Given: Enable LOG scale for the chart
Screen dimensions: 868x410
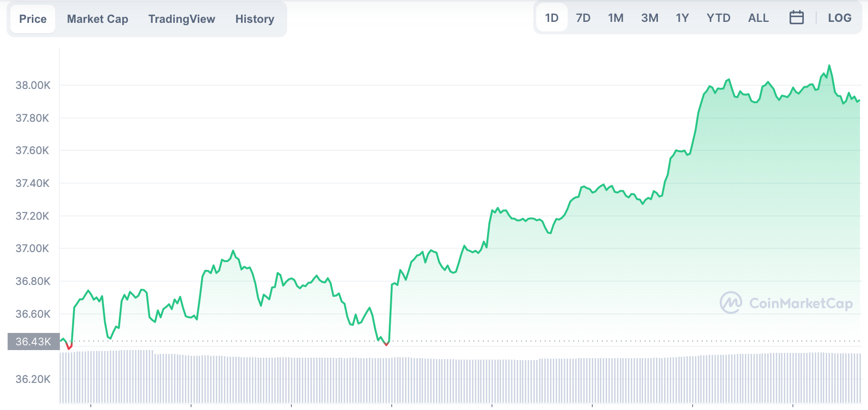Looking at the screenshot, I should pyautogui.click(x=839, y=18).
